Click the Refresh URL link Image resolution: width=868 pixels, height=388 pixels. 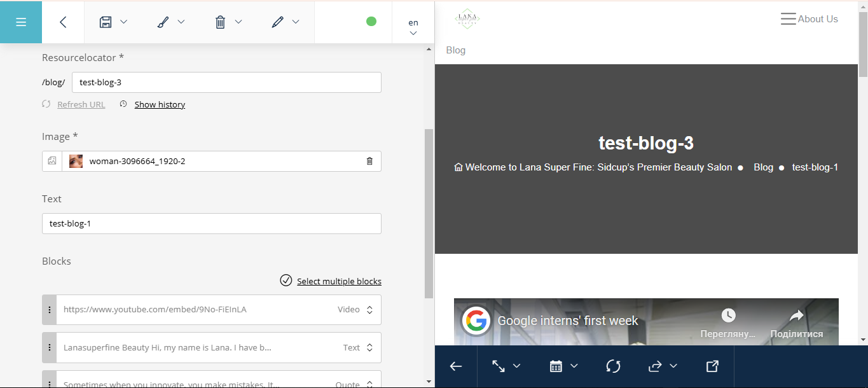pos(81,105)
